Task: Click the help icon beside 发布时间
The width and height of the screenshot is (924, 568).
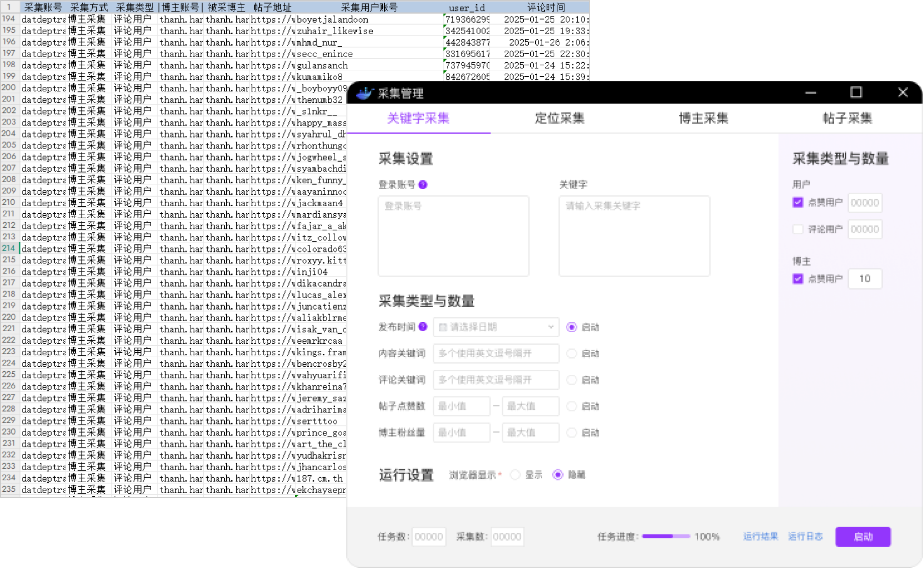Action: tap(423, 327)
